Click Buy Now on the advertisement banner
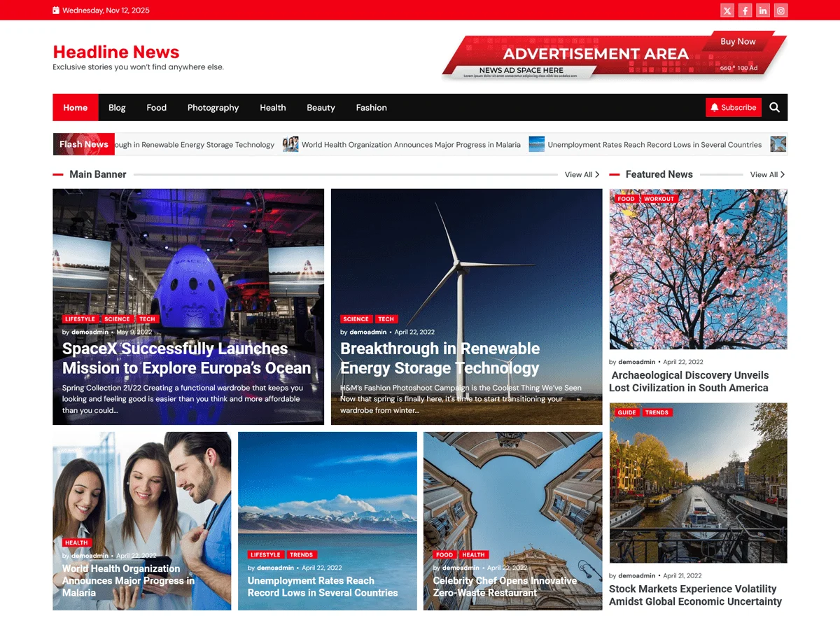Screen dimensions: 840x630 pos(738,41)
